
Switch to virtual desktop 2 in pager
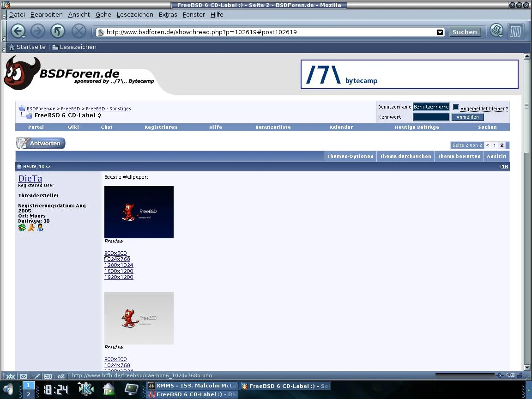[28, 394]
